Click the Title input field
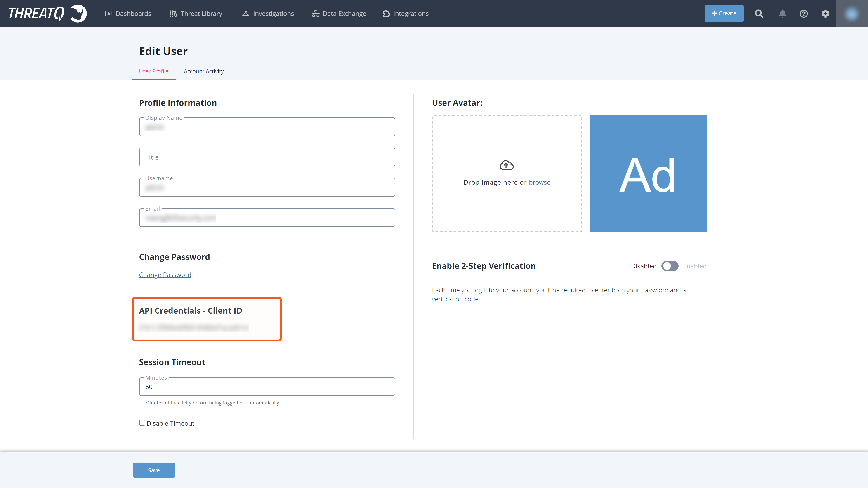 tap(267, 157)
